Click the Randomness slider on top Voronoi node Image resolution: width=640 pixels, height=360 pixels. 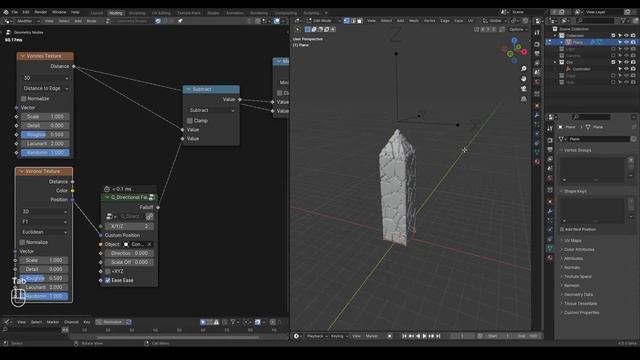45,152
